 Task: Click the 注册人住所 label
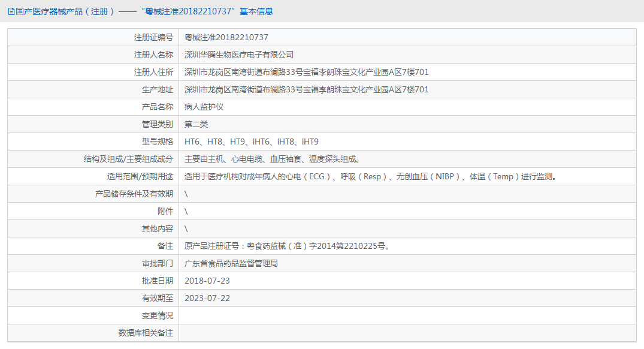click(153, 73)
